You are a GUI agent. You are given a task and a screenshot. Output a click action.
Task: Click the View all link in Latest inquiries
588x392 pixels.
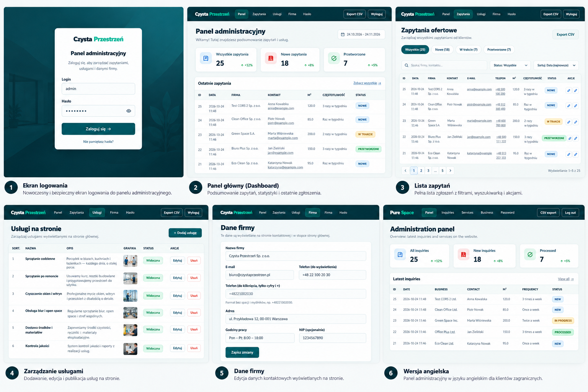[566, 279]
